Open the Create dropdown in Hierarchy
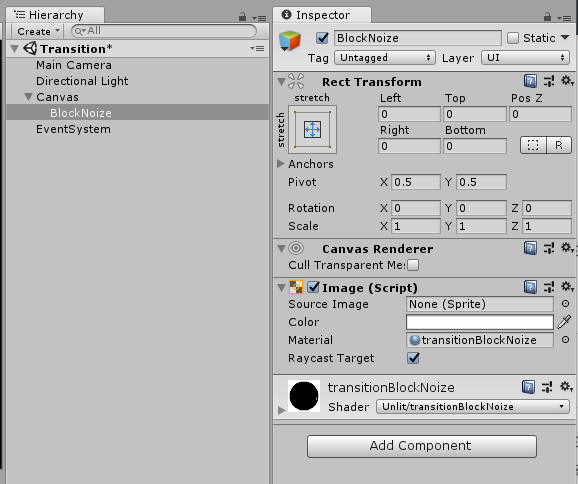This screenshot has width=578, height=484. coord(38,31)
